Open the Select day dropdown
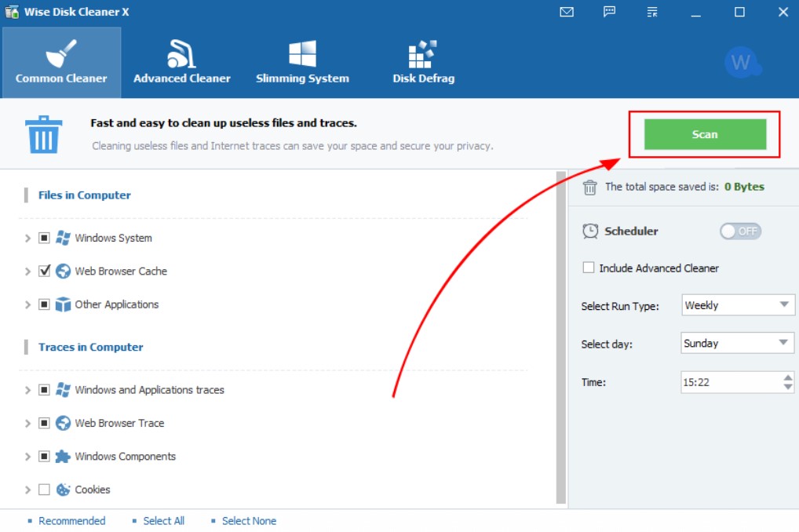This screenshot has width=799, height=532. (737, 343)
